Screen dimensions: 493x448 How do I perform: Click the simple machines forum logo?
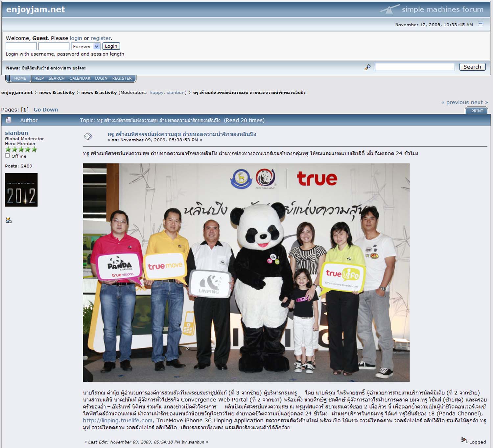coord(432,9)
